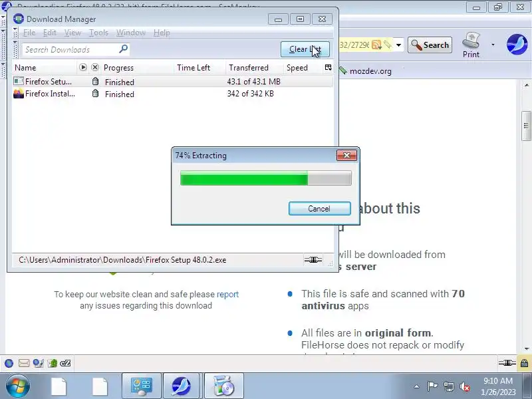This screenshot has height=399, width=532.
Task: Focus the Search Downloads field
Action: [76, 49]
